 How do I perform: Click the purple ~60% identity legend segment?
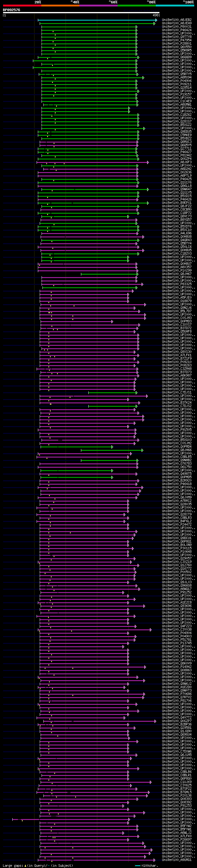pyautogui.click(x=99, y=6)
